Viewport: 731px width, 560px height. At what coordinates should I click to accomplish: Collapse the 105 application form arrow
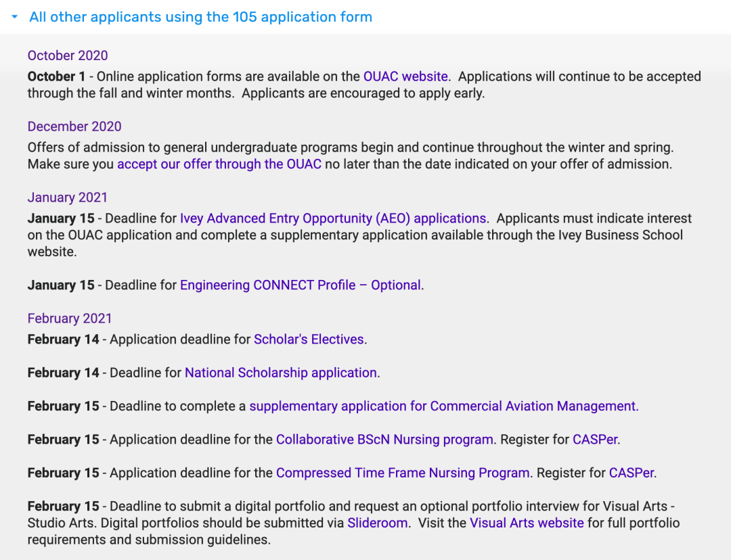coord(14,17)
